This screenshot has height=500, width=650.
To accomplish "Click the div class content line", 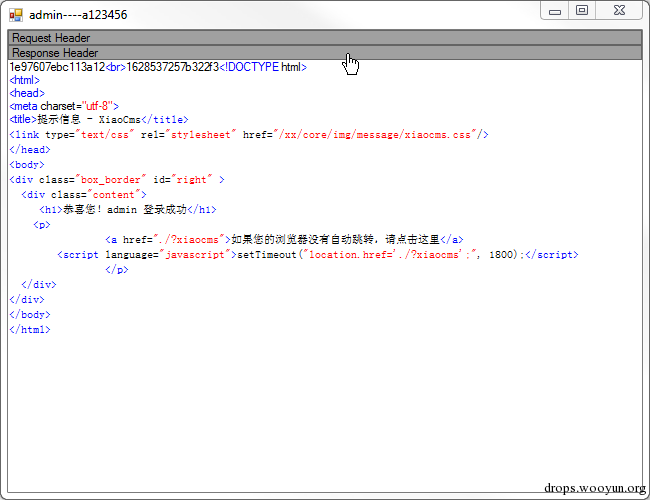I will coord(84,194).
